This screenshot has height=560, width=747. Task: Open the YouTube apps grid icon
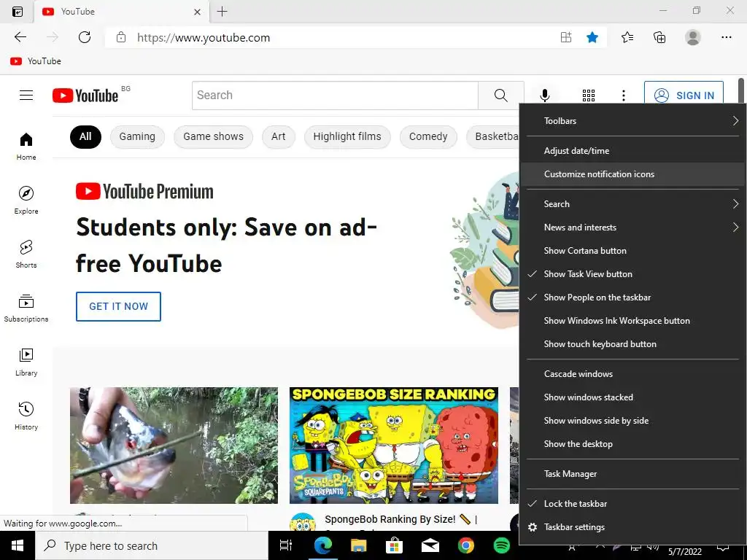pyautogui.click(x=589, y=96)
